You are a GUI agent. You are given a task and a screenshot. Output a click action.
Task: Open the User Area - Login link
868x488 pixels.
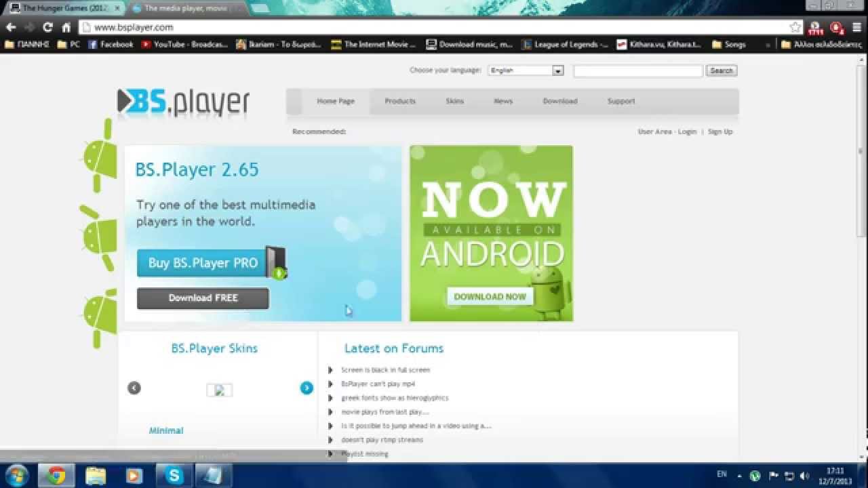(x=667, y=131)
